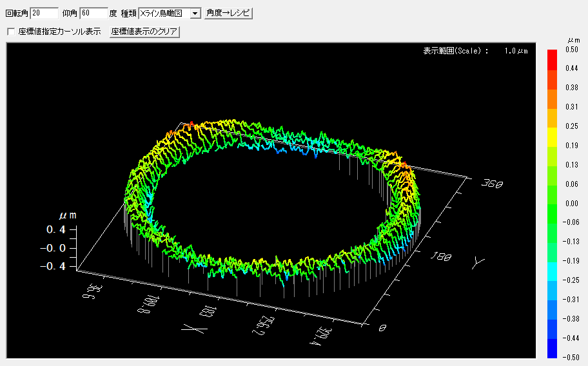Image resolution: width=588 pixels, height=366 pixels.
Task: Open the 種類 dropdown arrow
Action: click(195, 14)
